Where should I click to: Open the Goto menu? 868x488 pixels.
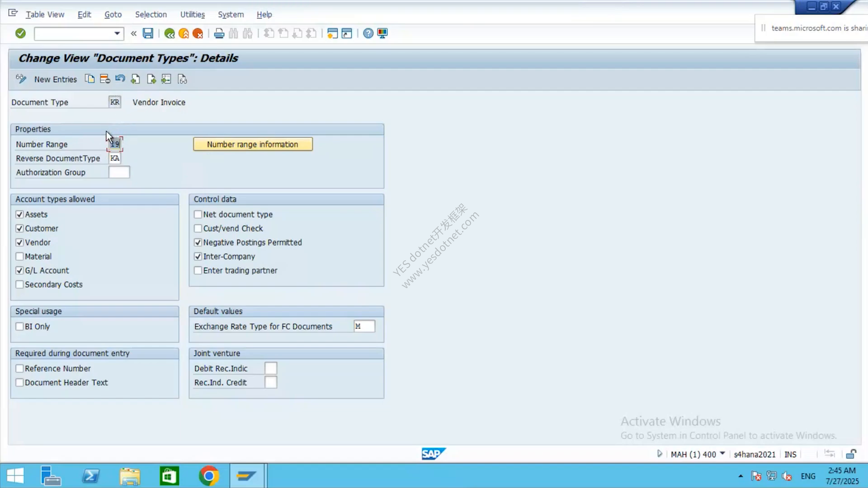pyautogui.click(x=113, y=14)
